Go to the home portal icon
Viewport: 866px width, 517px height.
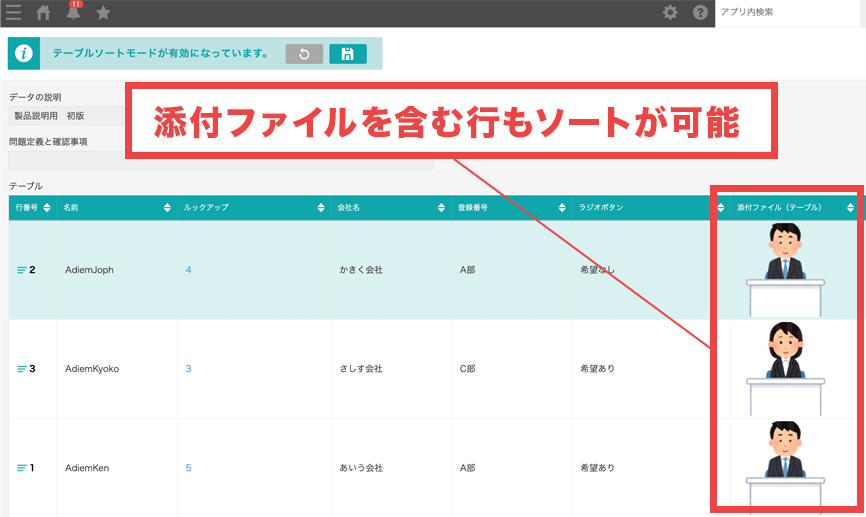[43, 13]
